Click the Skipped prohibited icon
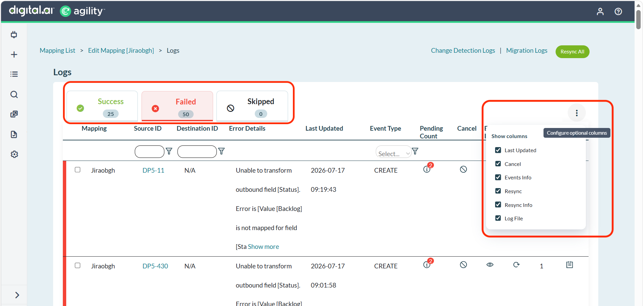Viewport: 644px width, 306px height. click(x=231, y=108)
